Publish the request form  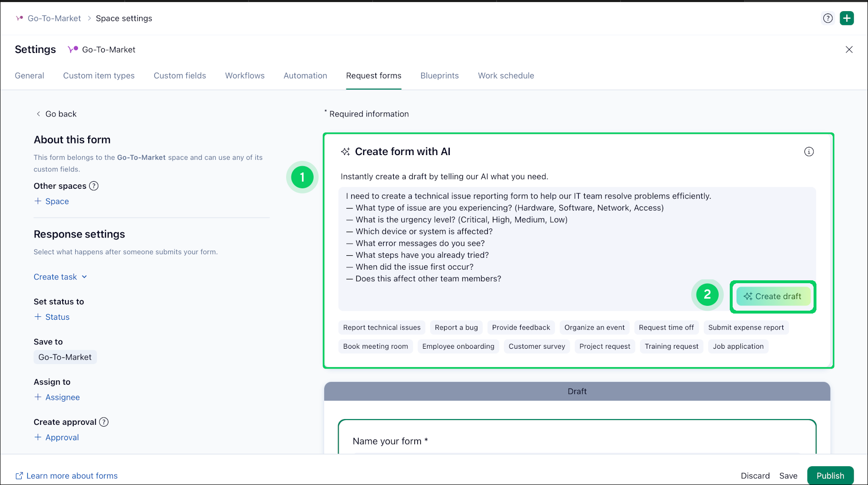[830, 475]
